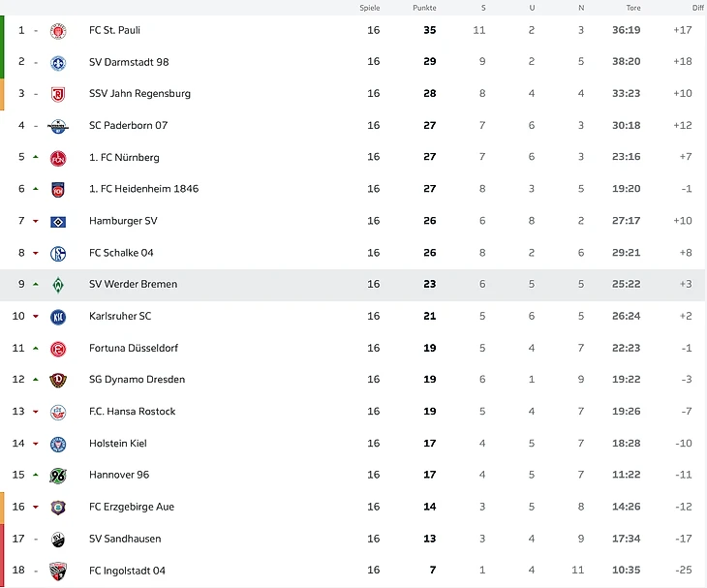Select the Karlsruher SC team name

point(120,317)
